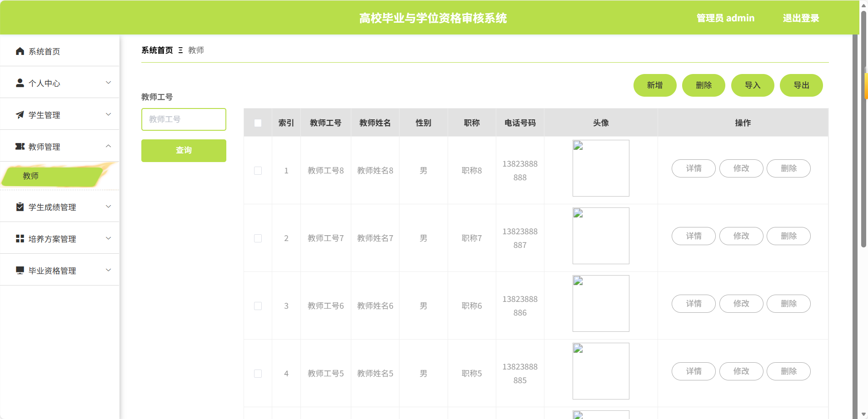Focus the 教师工号 search input field
The image size is (868, 419).
click(184, 119)
